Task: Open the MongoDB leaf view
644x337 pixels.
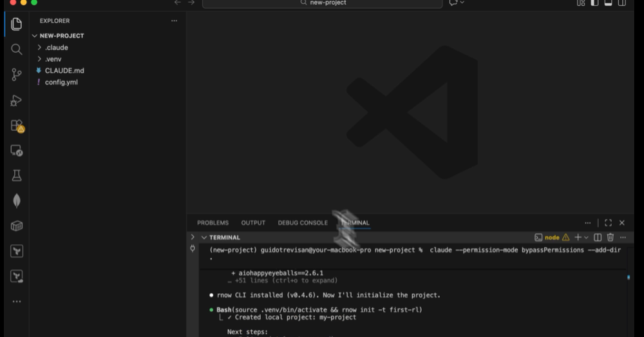Action: [x=17, y=201]
